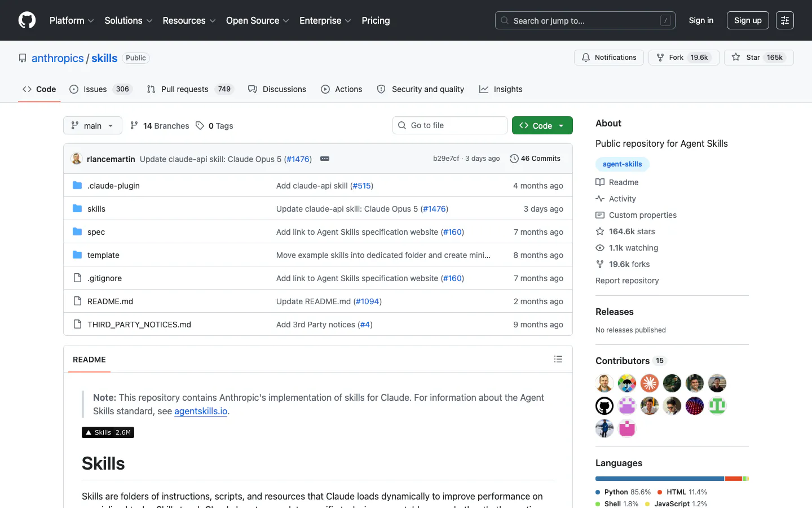The height and width of the screenshot is (508, 812).
Task: Open the Python 85.6% language entry
Action: pos(623,492)
